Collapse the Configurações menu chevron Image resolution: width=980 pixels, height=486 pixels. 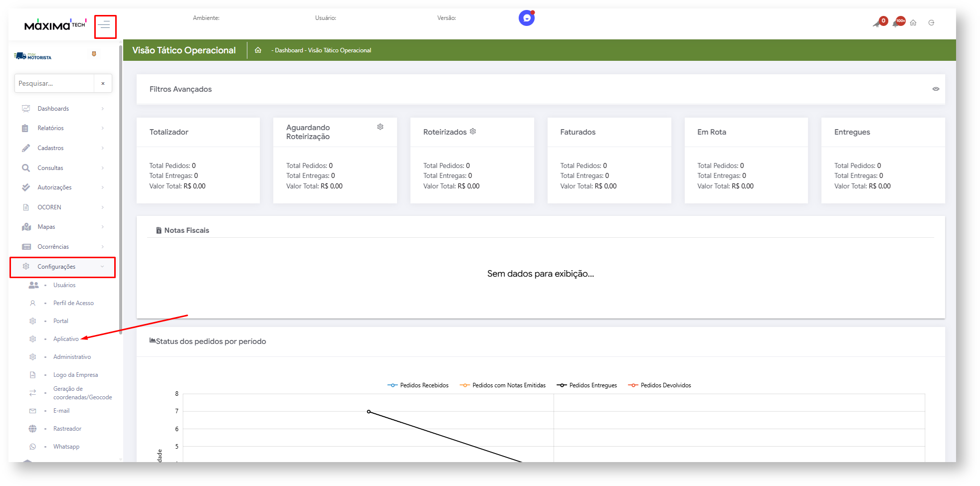tap(103, 267)
